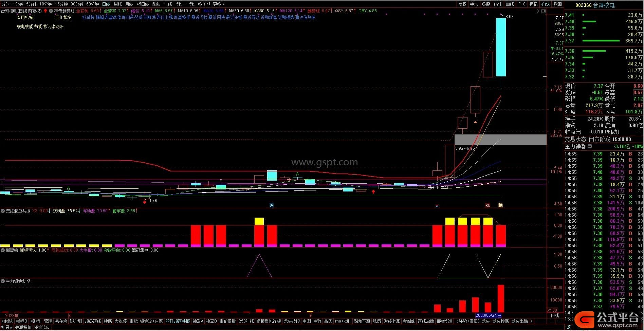Switch to 月线 monthly chart

129,4
